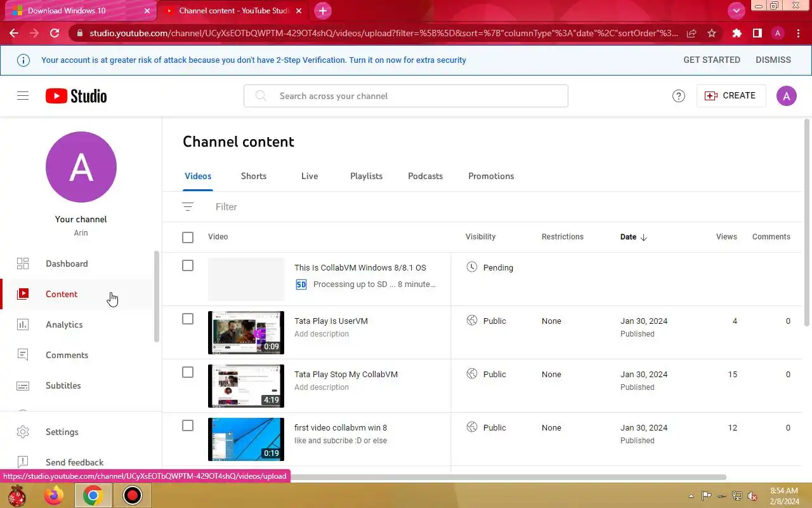Open the first video collabvm win 8 thumbnail
This screenshot has height=508, width=812.
point(246,439)
